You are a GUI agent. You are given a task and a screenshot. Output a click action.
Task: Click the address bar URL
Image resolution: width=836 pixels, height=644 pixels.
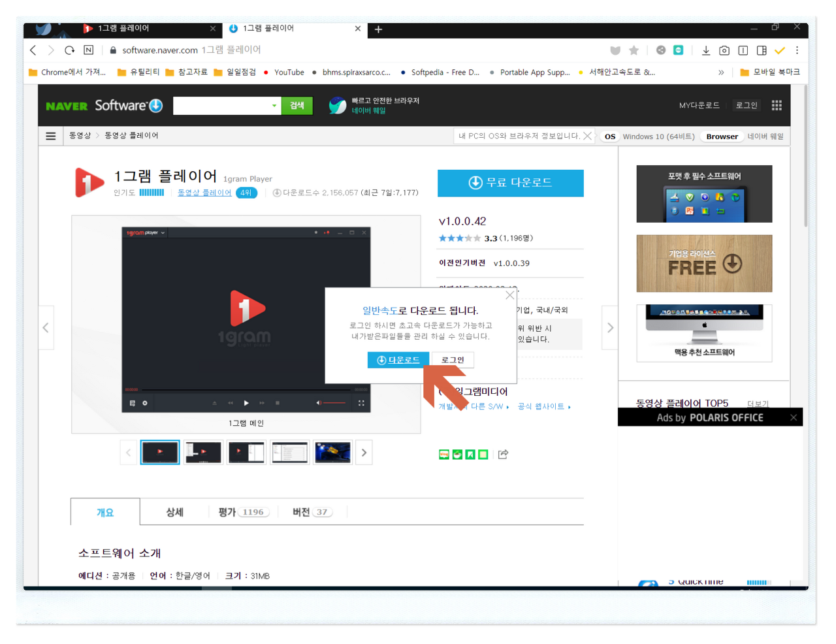[191, 50]
